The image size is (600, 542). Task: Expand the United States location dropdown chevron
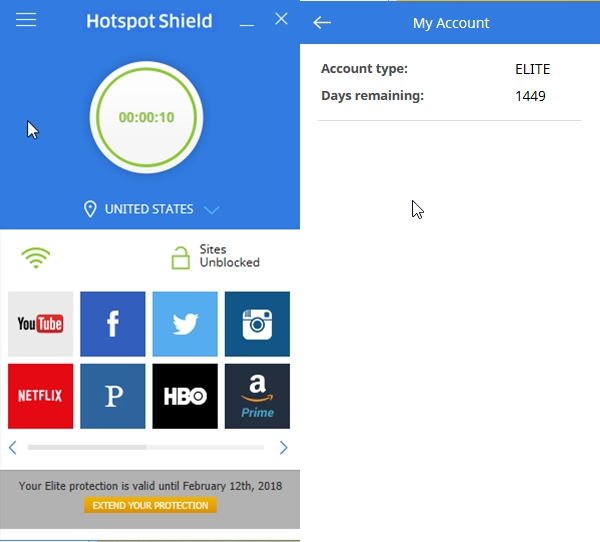click(212, 210)
